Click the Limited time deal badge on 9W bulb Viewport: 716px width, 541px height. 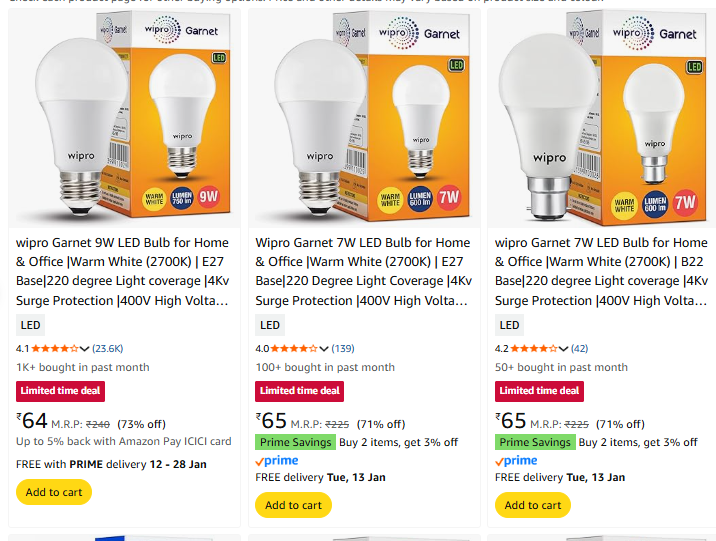click(x=62, y=391)
